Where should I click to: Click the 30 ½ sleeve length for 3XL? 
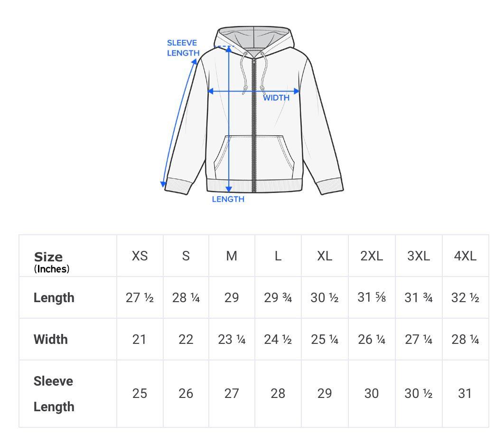pos(418,394)
